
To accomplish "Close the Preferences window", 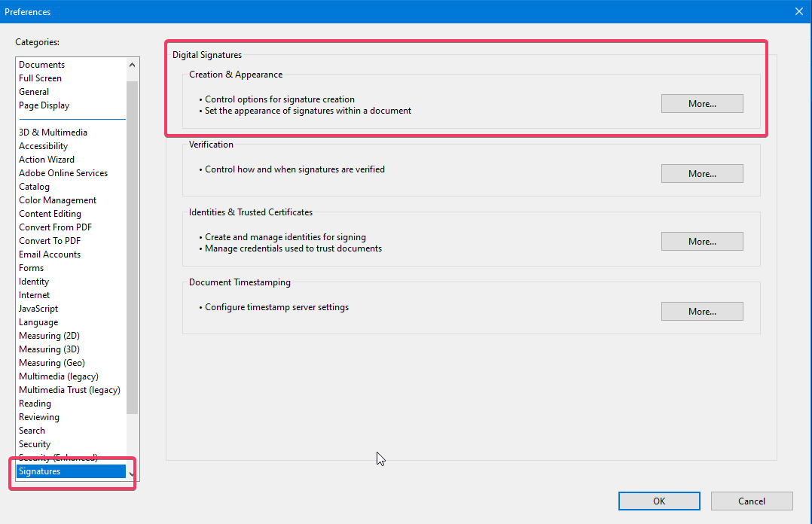I will pyautogui.click(x=799, y=11).
